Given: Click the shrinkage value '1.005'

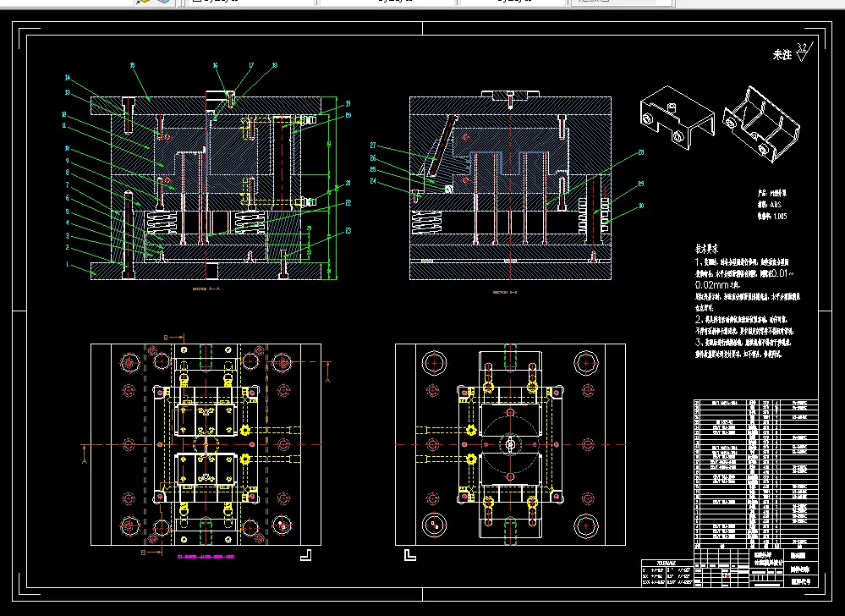Looking at the screenshot, I should point(780,216).
